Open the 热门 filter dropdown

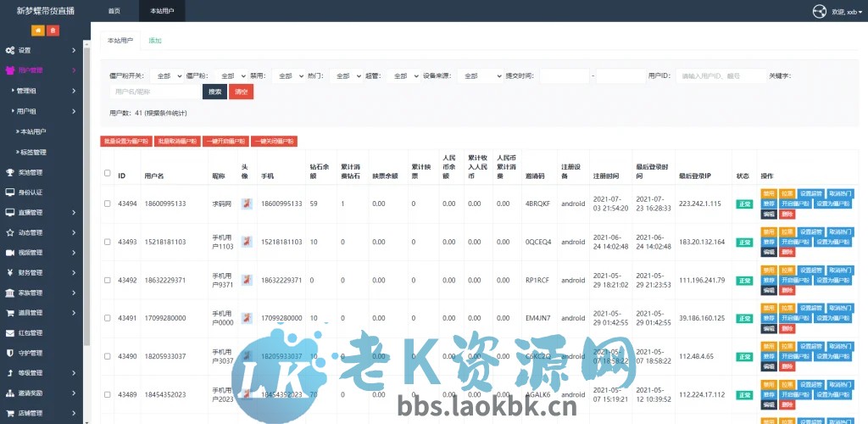(x=346, y=75)
